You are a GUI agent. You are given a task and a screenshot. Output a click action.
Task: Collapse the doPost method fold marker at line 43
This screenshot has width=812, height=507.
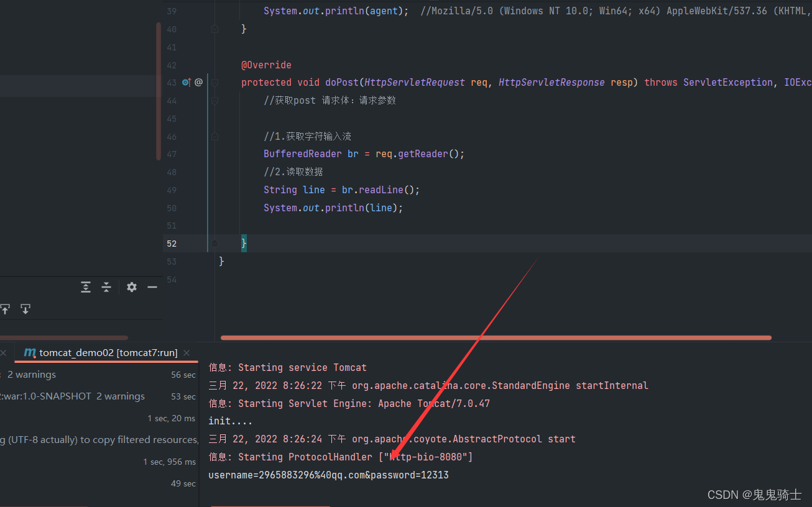(x=215, y=82)
